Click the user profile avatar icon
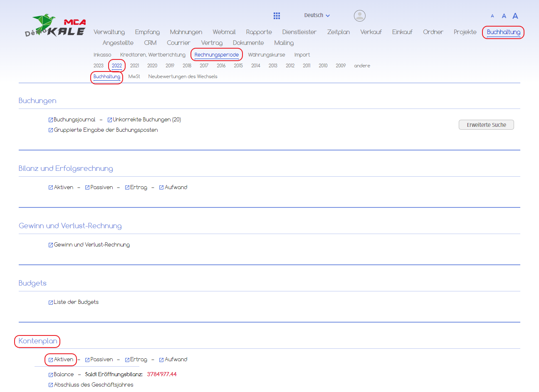 pos(359,16)
